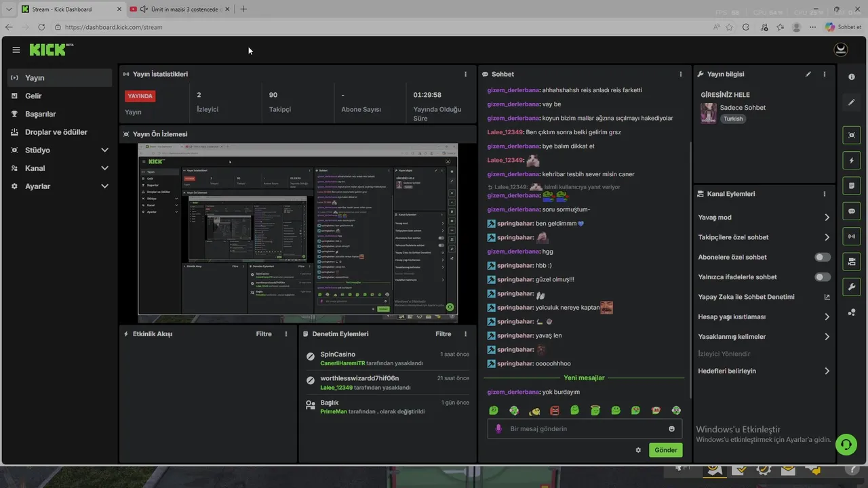Select Droplar ve ödüller in the sidebar
The width and height of the screenshot is (868, 488).
coord(60,132)
